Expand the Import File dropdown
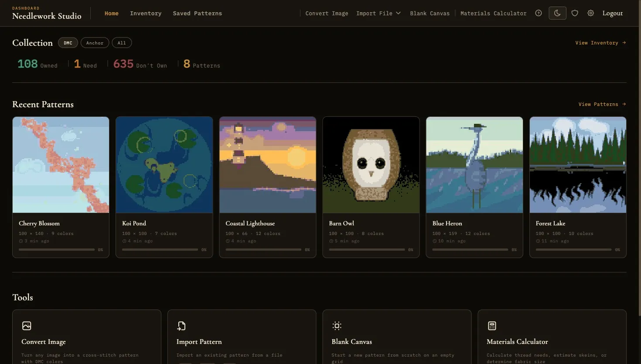The height and width of the screenshot is (364, 641). 378,13
